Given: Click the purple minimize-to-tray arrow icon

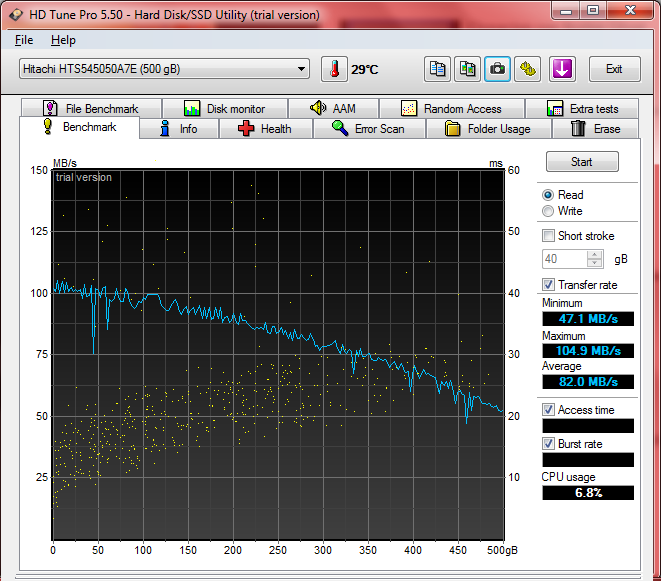Looking at the screenshot, I should pyautogui.click(x=562, y=69).
